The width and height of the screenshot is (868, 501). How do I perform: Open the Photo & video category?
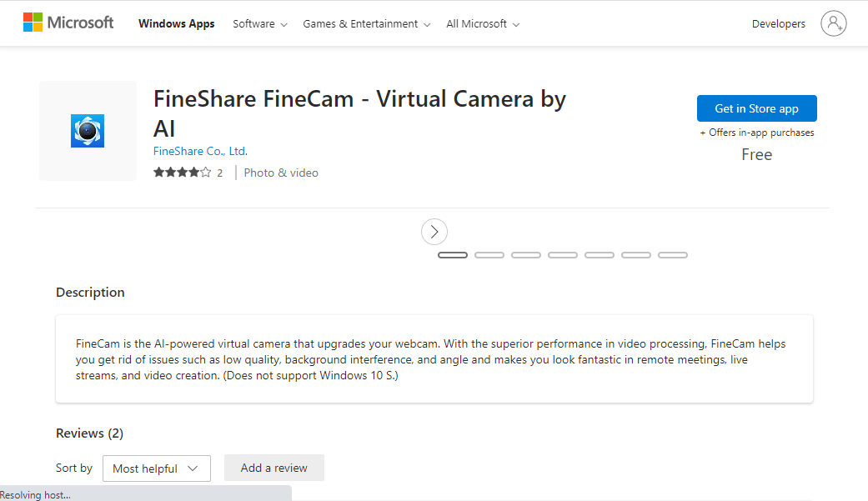281,173
